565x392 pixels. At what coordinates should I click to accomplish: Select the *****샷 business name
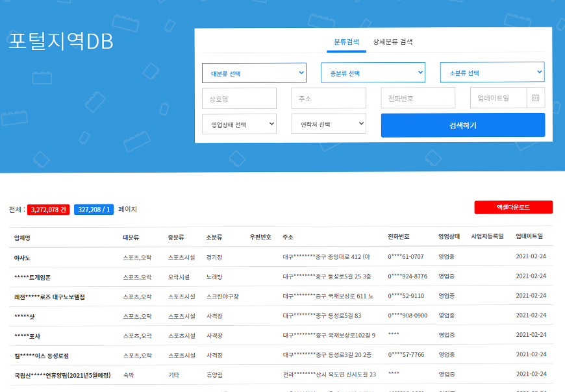pos(25,317)
